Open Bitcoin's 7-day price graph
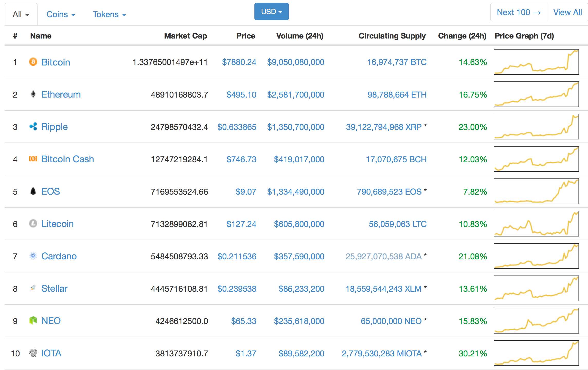The width and height of the screenshot is (588, 370). 536,62
